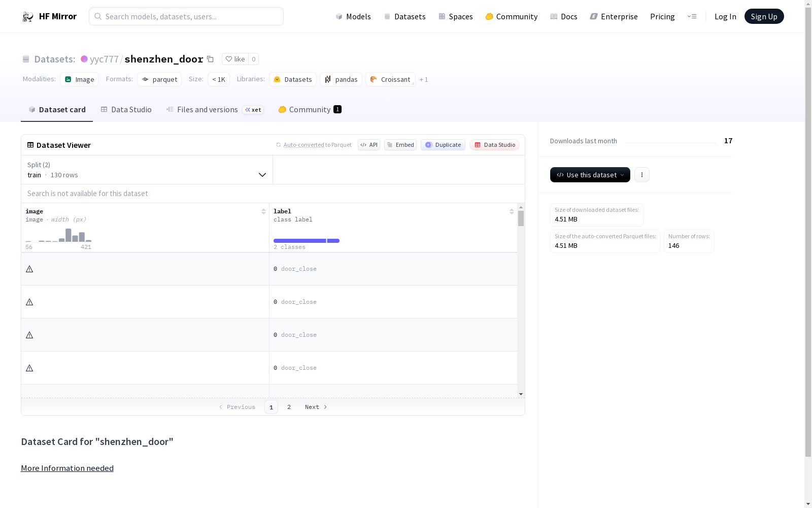
Task: Click the Datasets stack icon beside title
Action: click(26, 59)
